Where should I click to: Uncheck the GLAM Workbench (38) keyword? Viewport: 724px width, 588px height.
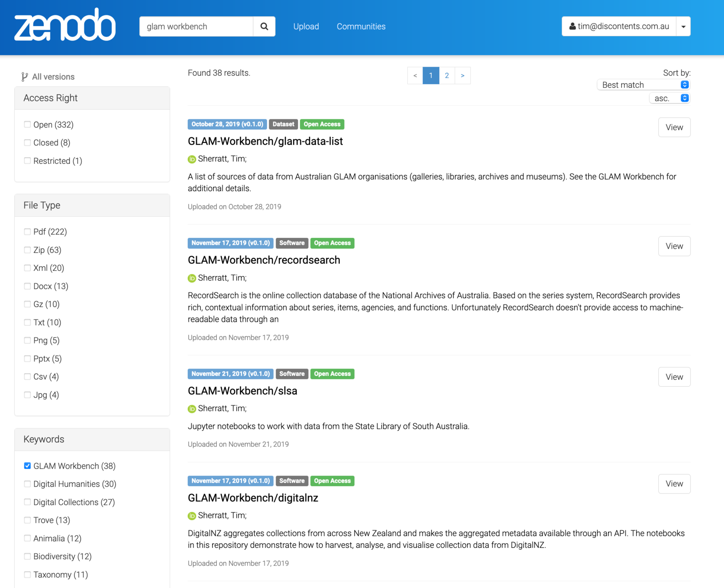tap(27, 466)
